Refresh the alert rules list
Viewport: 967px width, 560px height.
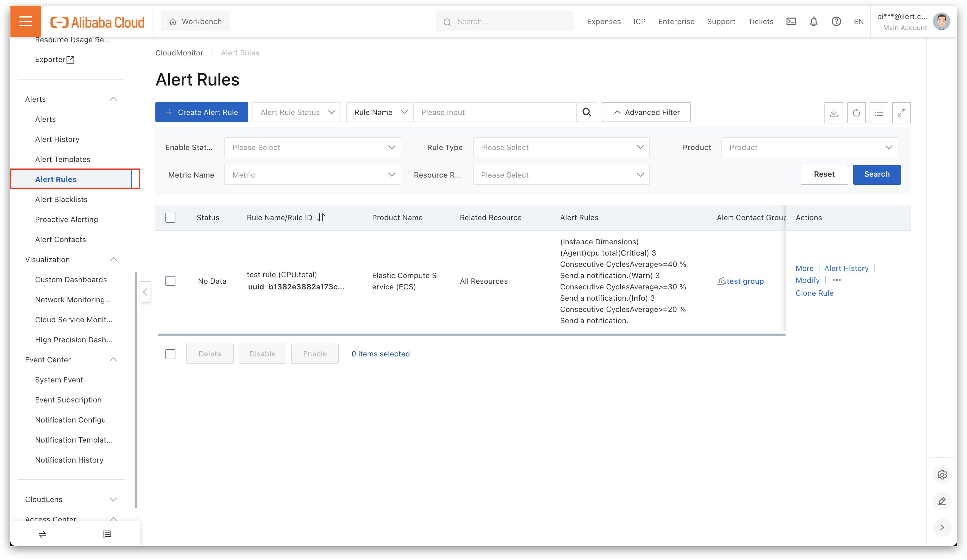point(856,113)
